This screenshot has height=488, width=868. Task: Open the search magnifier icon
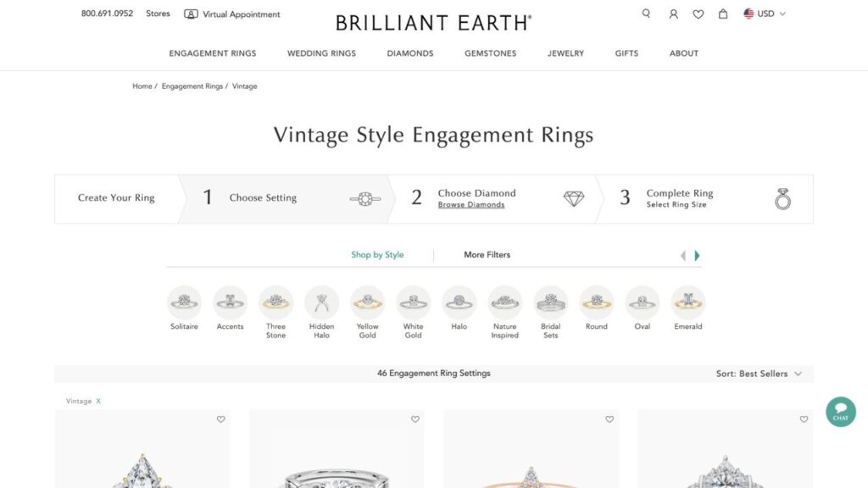click(646, 14)
